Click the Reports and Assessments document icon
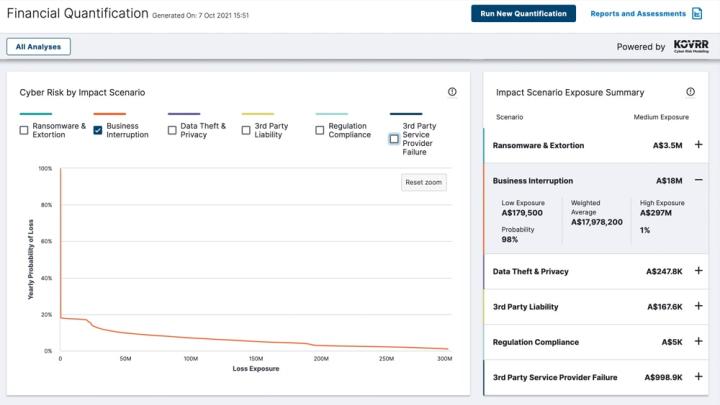This screenshot has height=405, width=720. pos(696,14)
